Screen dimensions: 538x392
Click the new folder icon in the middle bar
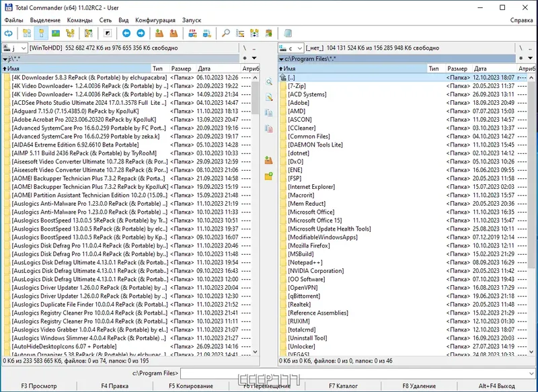click(x=268, y=176)
